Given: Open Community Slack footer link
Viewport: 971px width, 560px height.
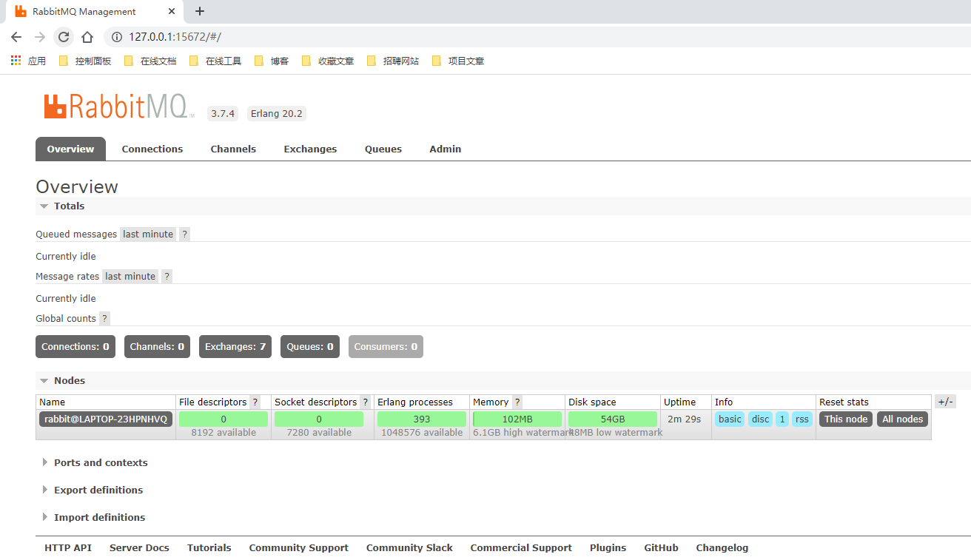Looking at the screenshot, I should 409,547.
